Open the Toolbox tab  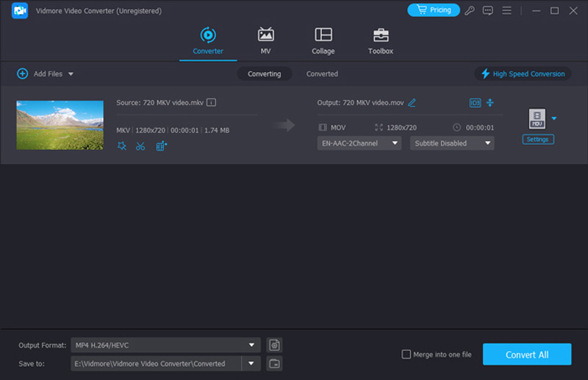point(380,42)
